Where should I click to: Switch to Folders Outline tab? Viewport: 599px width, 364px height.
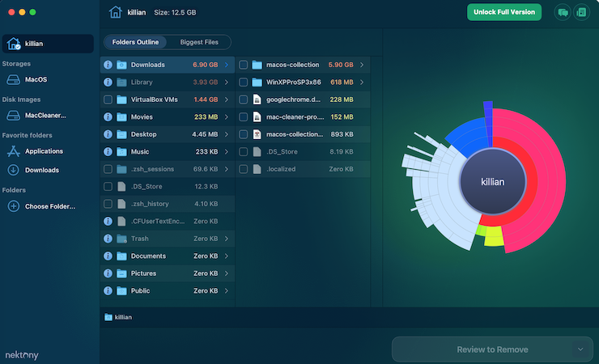point(135,42)
